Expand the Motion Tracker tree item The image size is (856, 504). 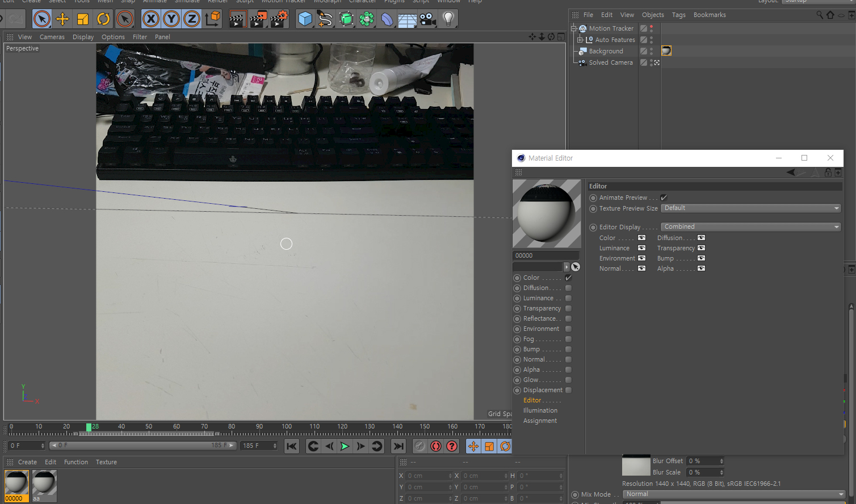click(x=574, y=28)
